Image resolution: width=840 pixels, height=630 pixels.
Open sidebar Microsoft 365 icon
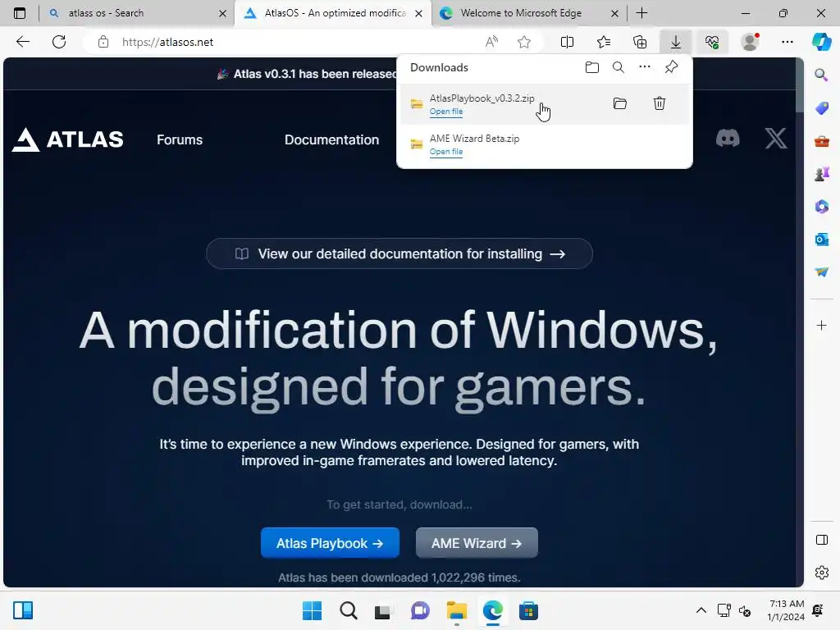point(822,207)
